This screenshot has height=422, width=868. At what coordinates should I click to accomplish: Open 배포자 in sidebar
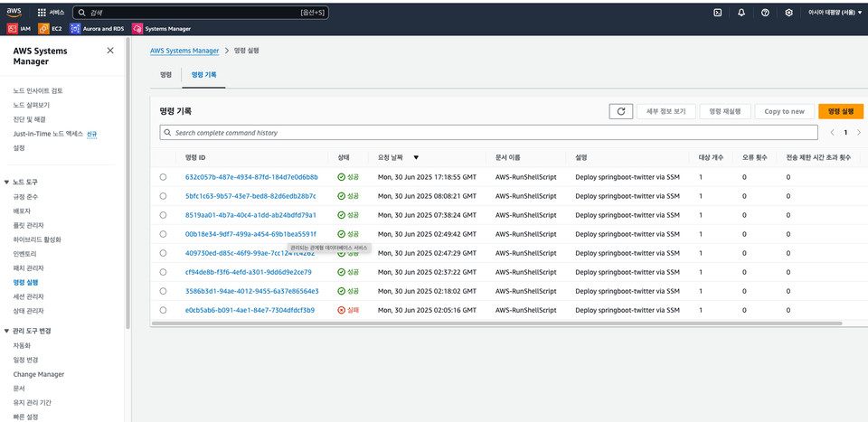[x=22, y=211]
